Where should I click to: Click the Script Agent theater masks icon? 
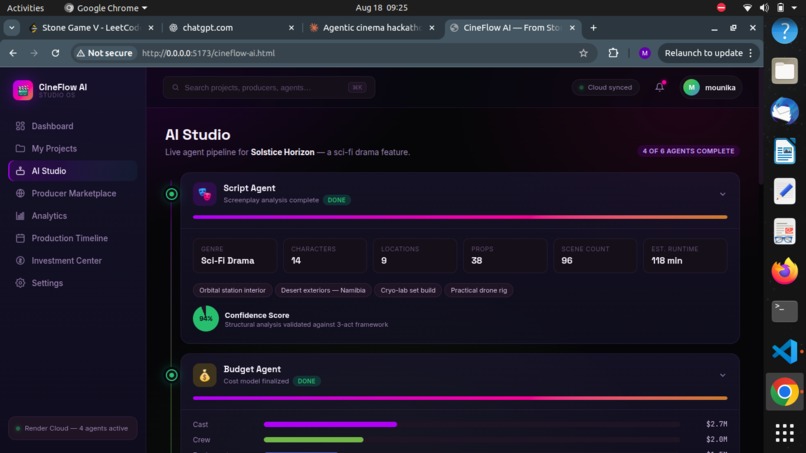pyautogui.click(x=205, y=194)
